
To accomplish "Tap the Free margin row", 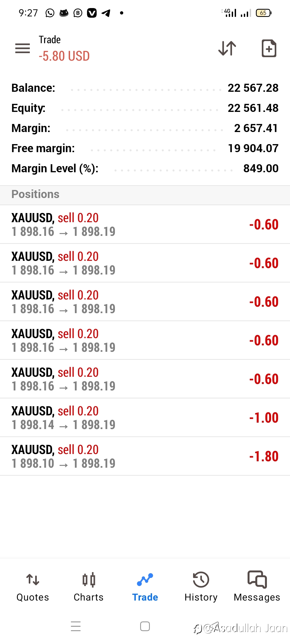I will (145, 148).
